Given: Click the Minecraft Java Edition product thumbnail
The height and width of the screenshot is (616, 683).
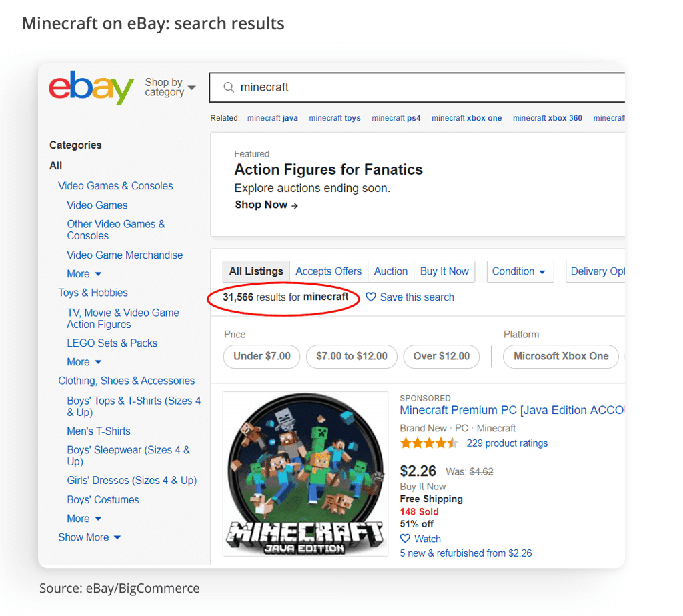Looking at the screenshot, I should pyautogui.click(x=305, y=473).
